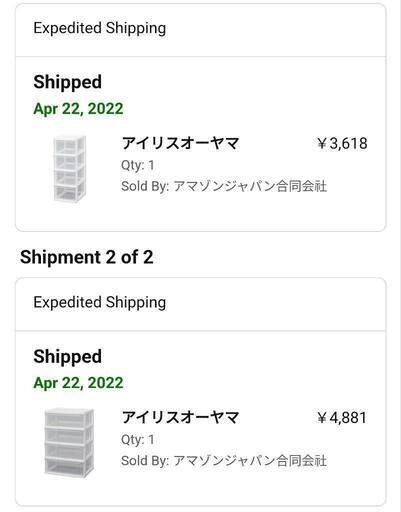The image size is (401, 512).
Task: Tap アイリスオーヤマ product title priced ¥3,618
Action: tap(180, 144)
